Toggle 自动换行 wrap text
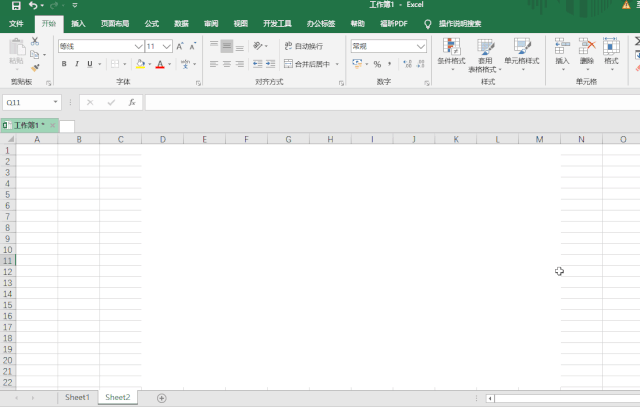 tap(304, 46)
